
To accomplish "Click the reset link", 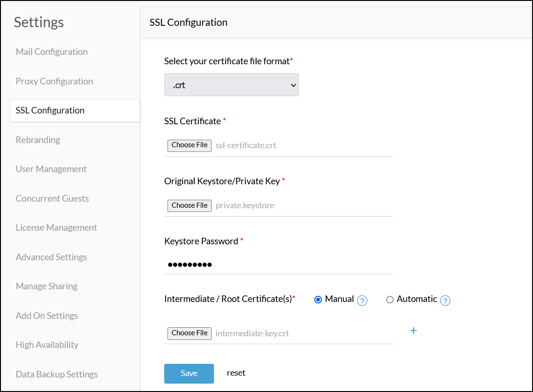I will pos(236,373).
